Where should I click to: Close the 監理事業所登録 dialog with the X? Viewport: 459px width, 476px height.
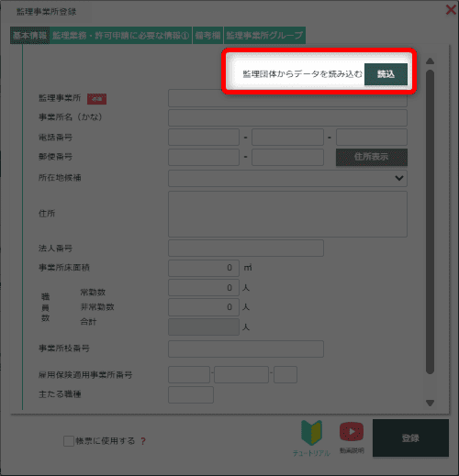[451, 10]
